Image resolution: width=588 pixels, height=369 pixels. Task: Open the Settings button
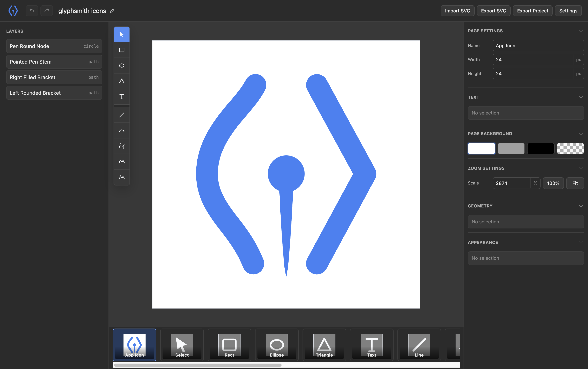[x=568, y=11]
